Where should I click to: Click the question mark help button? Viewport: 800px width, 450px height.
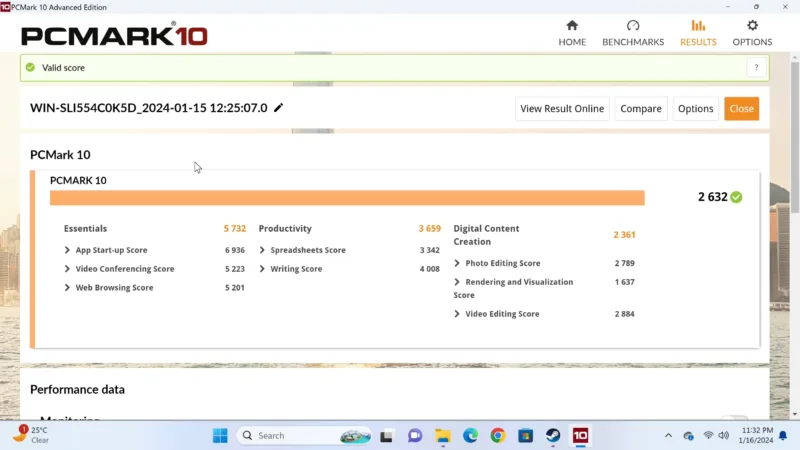click(x=756, y=68)
